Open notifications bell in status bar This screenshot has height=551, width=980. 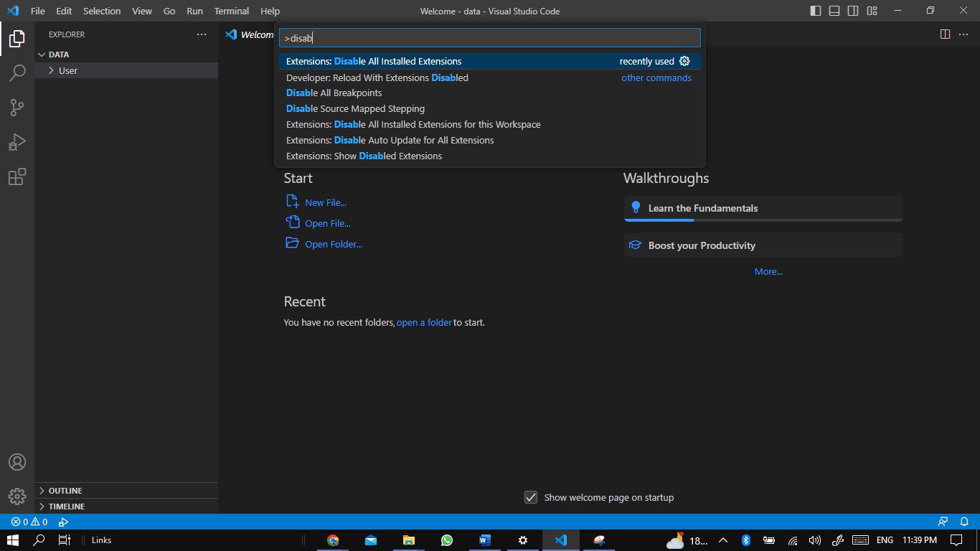point(965,522)
